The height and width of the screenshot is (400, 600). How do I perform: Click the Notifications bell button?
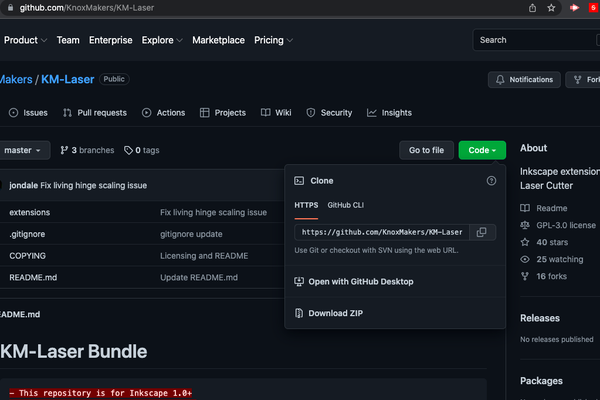click(x=524, y=79)
